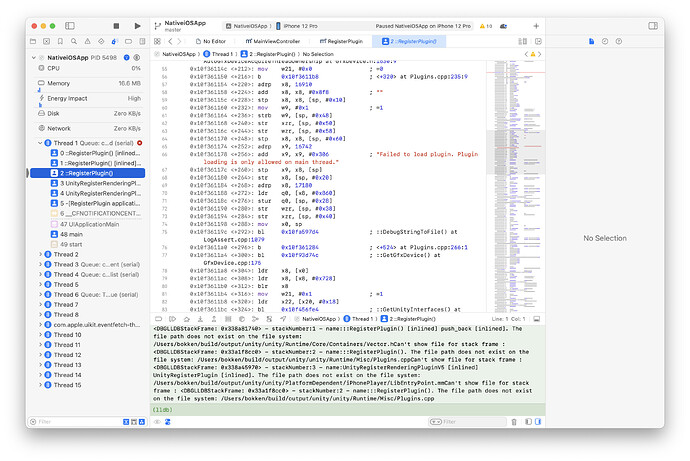Click the Simulate location arrow icon

283,319
